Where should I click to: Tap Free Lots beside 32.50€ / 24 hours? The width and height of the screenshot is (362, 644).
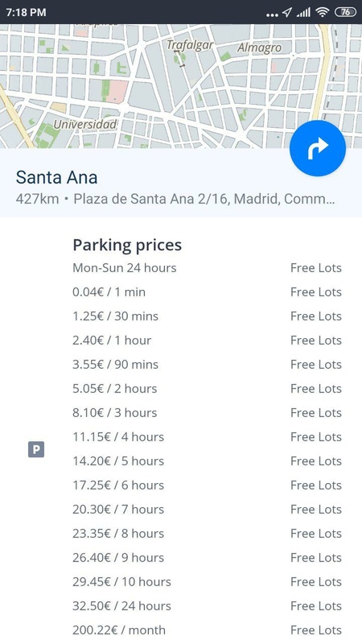click(316, 606)
